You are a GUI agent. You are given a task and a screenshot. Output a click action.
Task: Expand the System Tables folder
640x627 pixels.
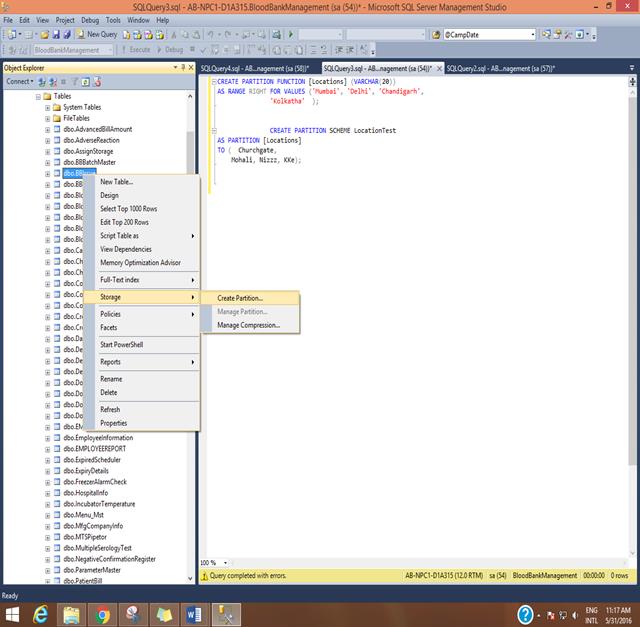[x=47, y=107]
